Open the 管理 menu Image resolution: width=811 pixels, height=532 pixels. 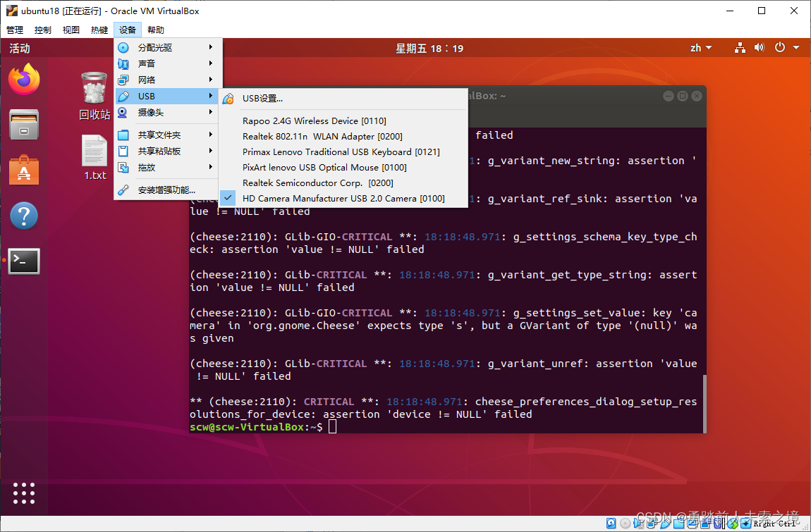click(x=15, y=30)
